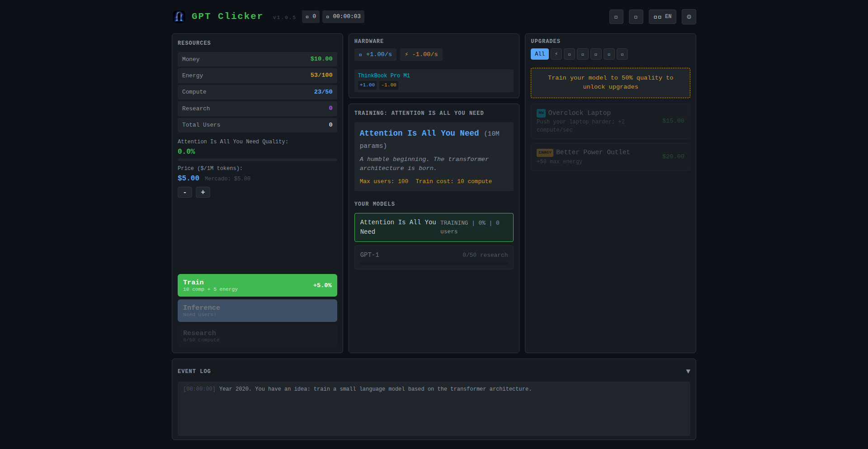Select the All upgrades filter tab
Screen dimensions: 868x449
coord(539,54)
